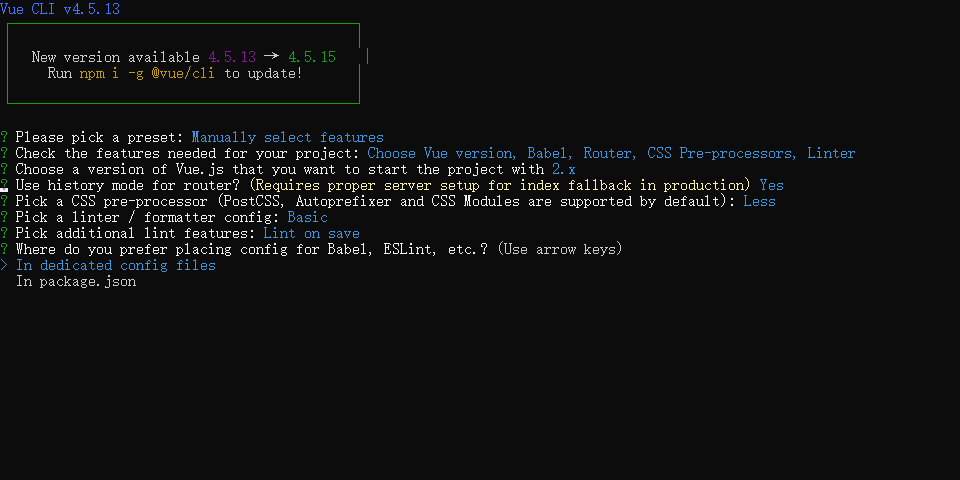Viewport: 960px width, 480px height.
Task: Click the question mark before 'Check the features'
Action: (x=4, y=153)
